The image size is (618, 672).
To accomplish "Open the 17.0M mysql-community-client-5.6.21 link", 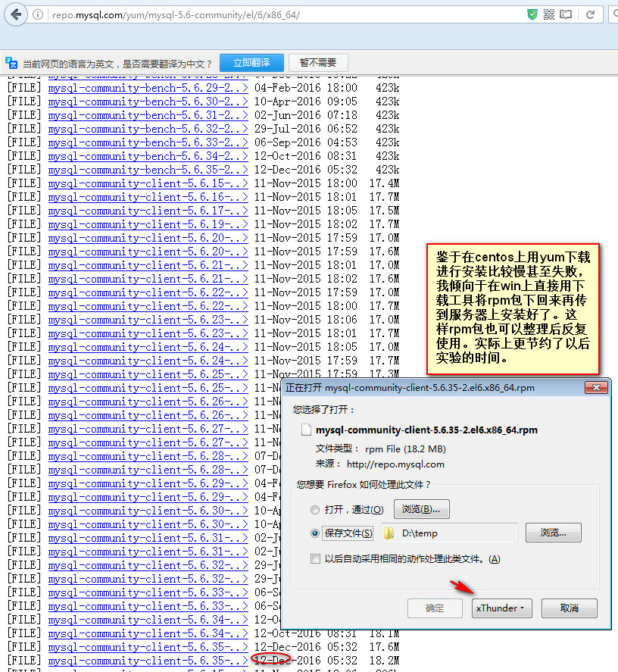I will (x=148, y=265).
